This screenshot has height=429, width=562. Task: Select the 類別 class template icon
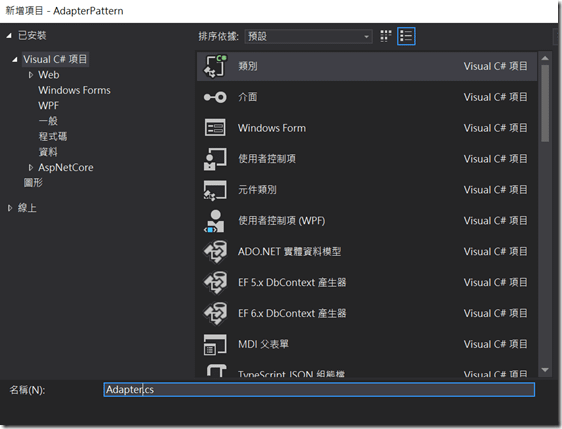215,66
